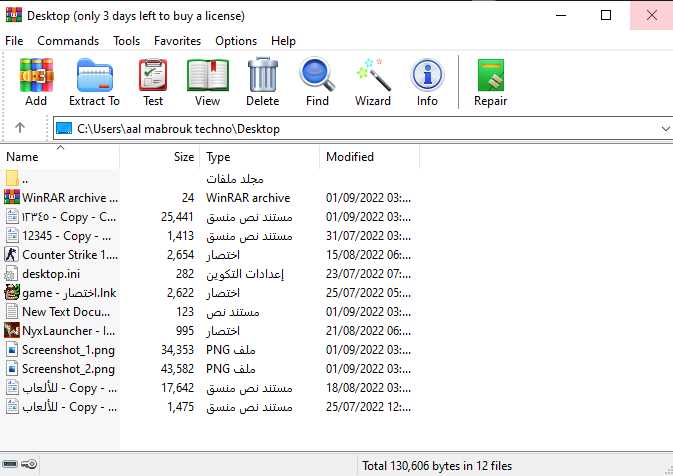Image resolution: width=673 pixels, height=476 pixels.
Task: Sort files by Modified column header
Action: (x=370, y=157)
